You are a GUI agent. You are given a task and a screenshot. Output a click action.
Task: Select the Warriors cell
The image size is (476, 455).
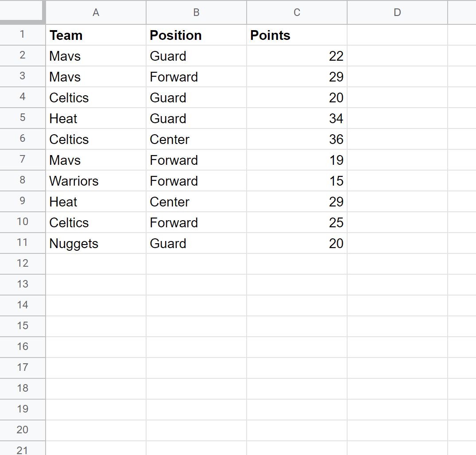point(96,181)
